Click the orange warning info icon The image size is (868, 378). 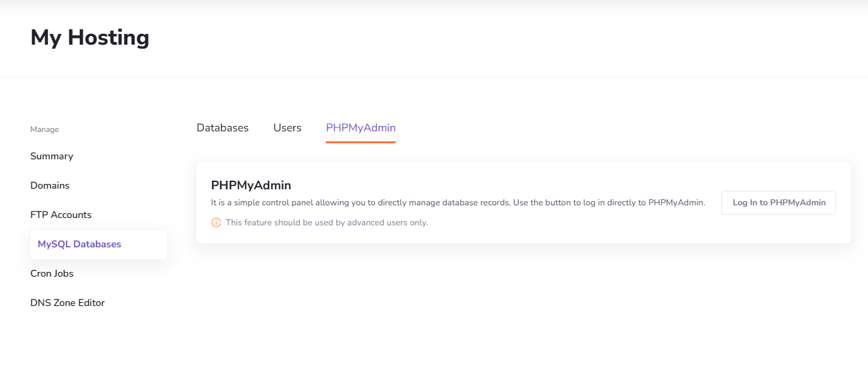(x=216, y=223)
